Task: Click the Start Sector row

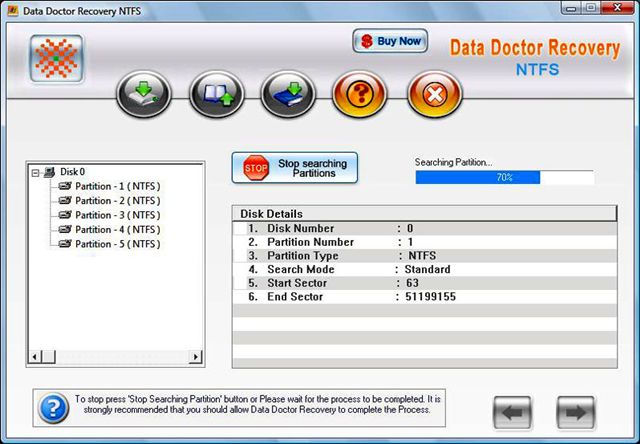Action: tap(424, 283)
